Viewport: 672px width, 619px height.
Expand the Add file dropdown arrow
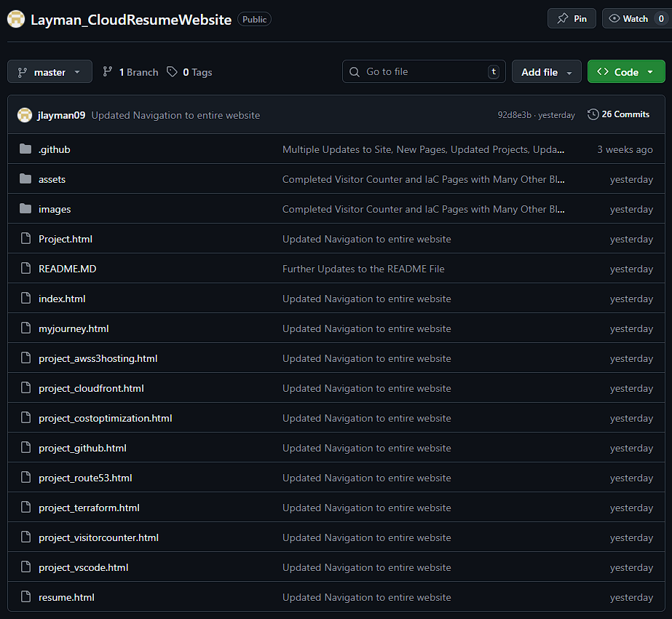569,71
